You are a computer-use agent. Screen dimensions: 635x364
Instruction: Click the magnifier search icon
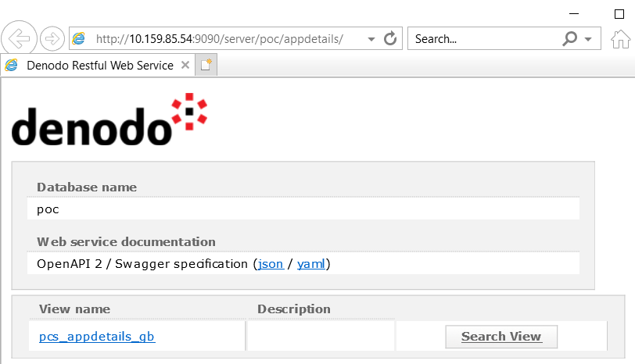(x=569, y=39)
